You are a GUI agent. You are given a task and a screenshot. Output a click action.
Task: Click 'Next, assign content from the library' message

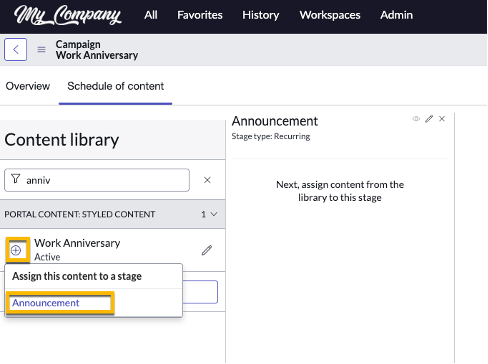340,191
